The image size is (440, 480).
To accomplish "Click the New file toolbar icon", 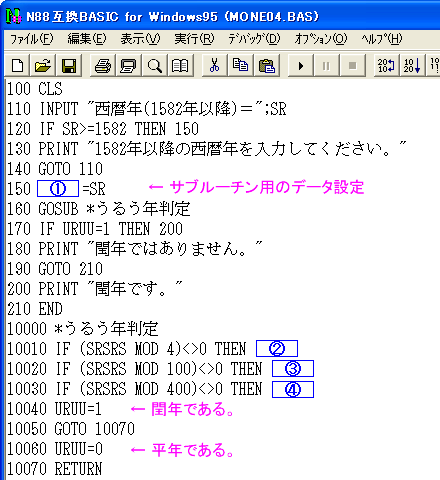I will click(18, 66).
